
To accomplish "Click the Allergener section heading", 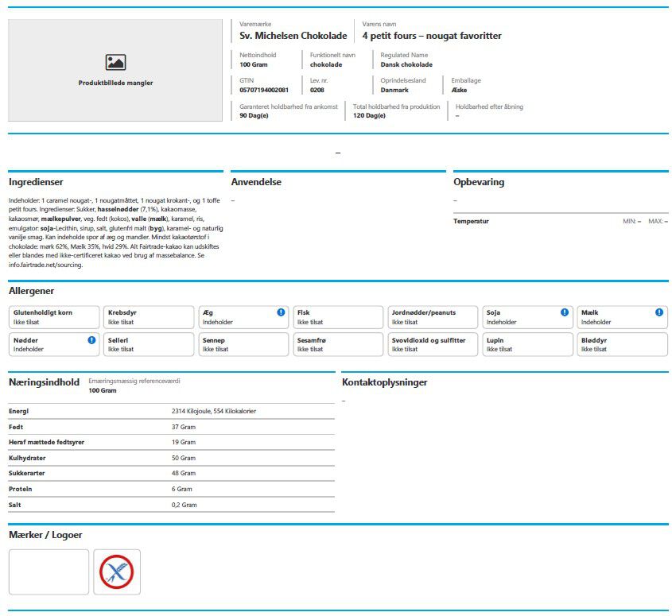I will [x=31, y=291].
